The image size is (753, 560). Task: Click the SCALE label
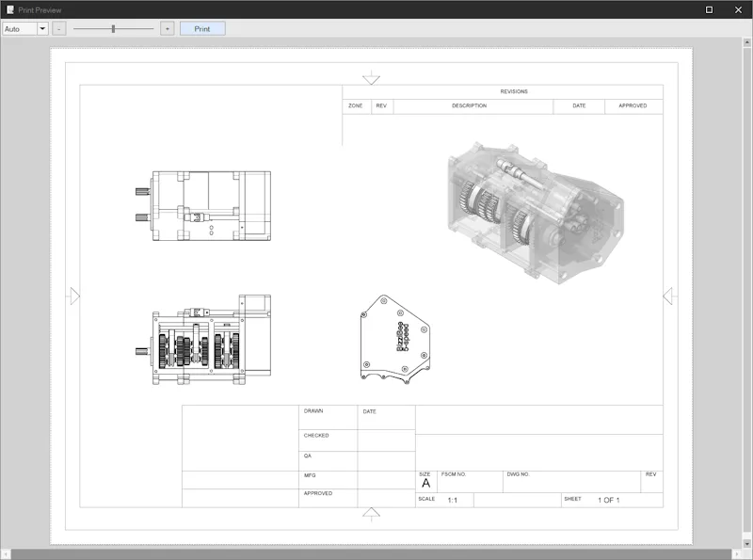pos(426,499)
